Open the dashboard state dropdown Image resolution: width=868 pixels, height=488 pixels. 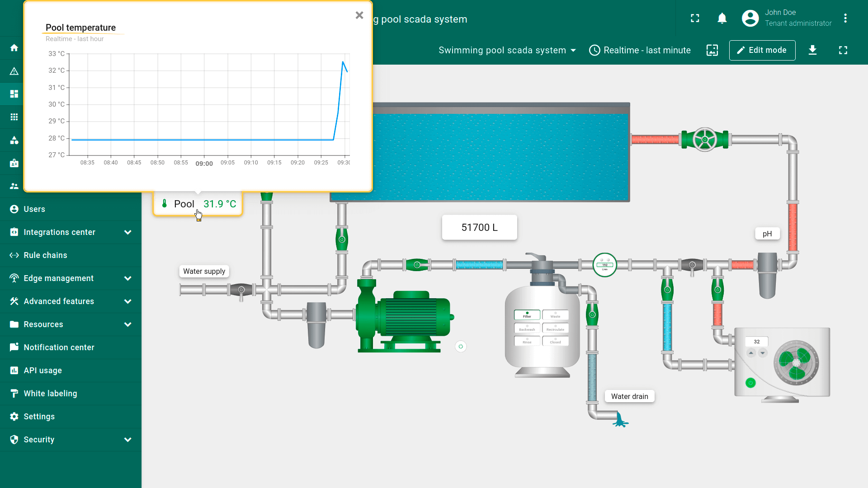[507, 50]
